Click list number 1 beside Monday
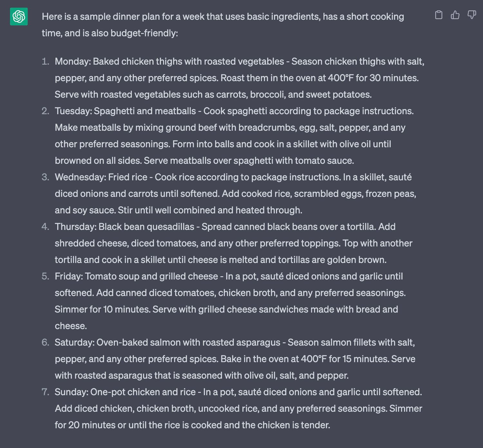 tap(45, 61)
